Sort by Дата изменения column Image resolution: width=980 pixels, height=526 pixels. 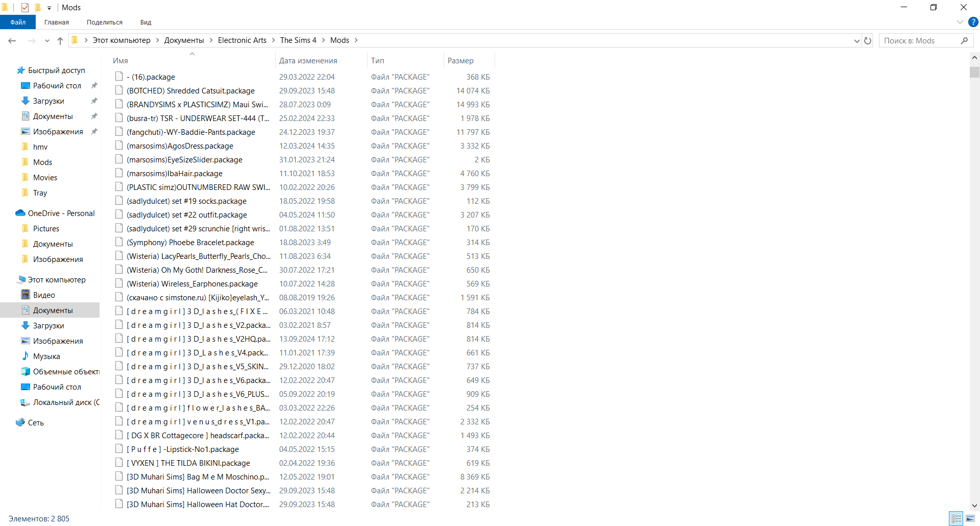tap(321, 60)
